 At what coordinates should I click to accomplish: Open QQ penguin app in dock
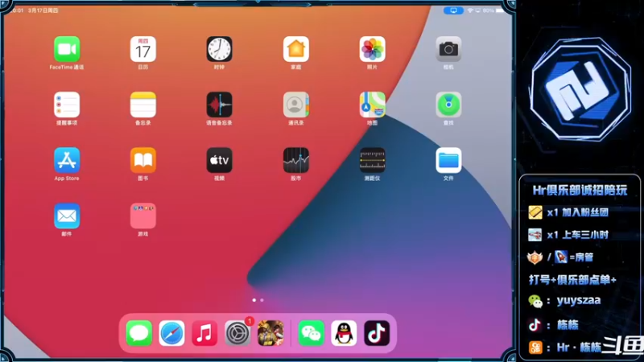(x=344, y=333)
